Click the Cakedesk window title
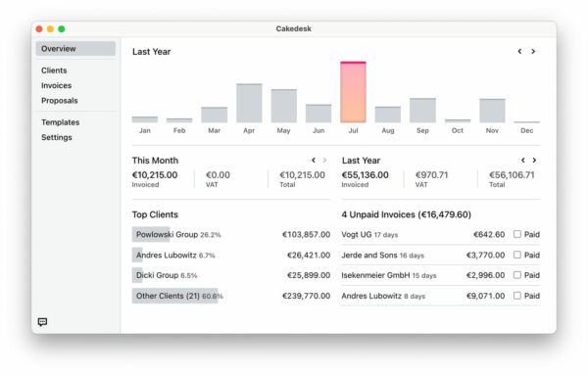Image resolution: width=588 pixels, height=375 pixels. (x=294, y=28)
